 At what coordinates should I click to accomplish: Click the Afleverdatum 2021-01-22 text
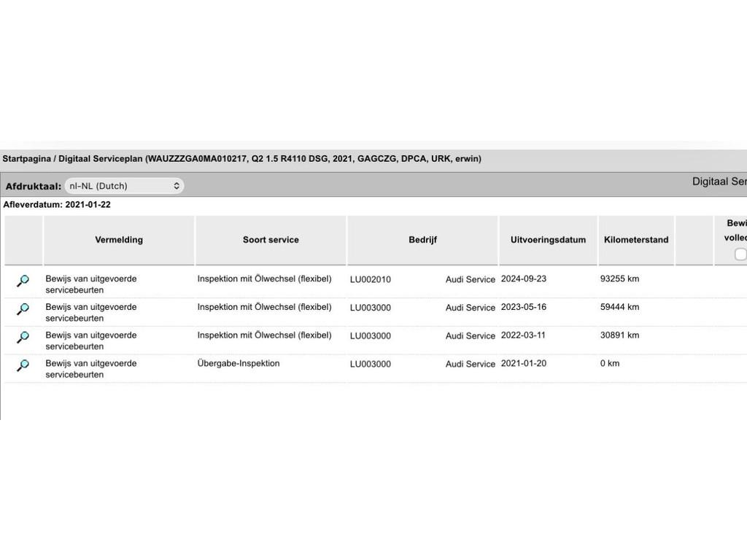(x=57, y=205)
